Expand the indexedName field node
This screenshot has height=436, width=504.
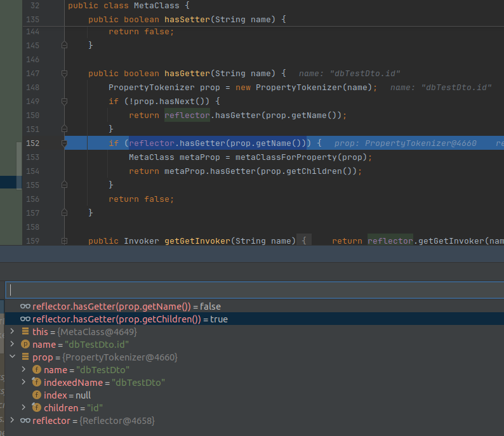point(23,382)
